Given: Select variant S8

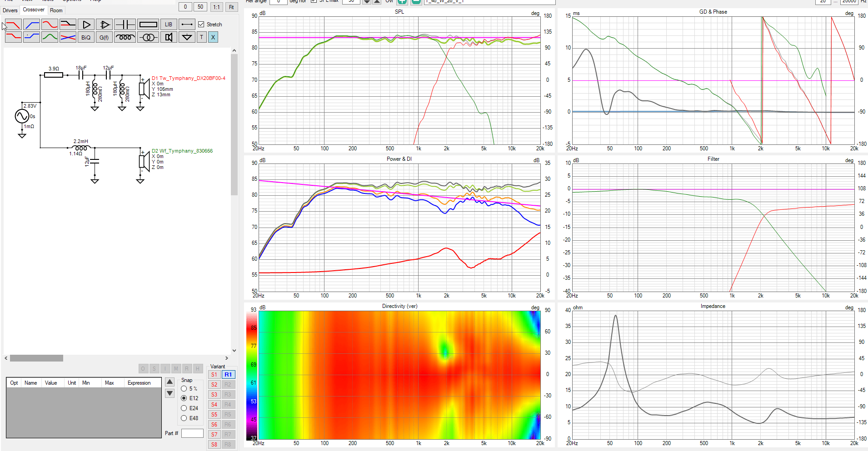Looking at the screenshot, I should click(214, 445).
